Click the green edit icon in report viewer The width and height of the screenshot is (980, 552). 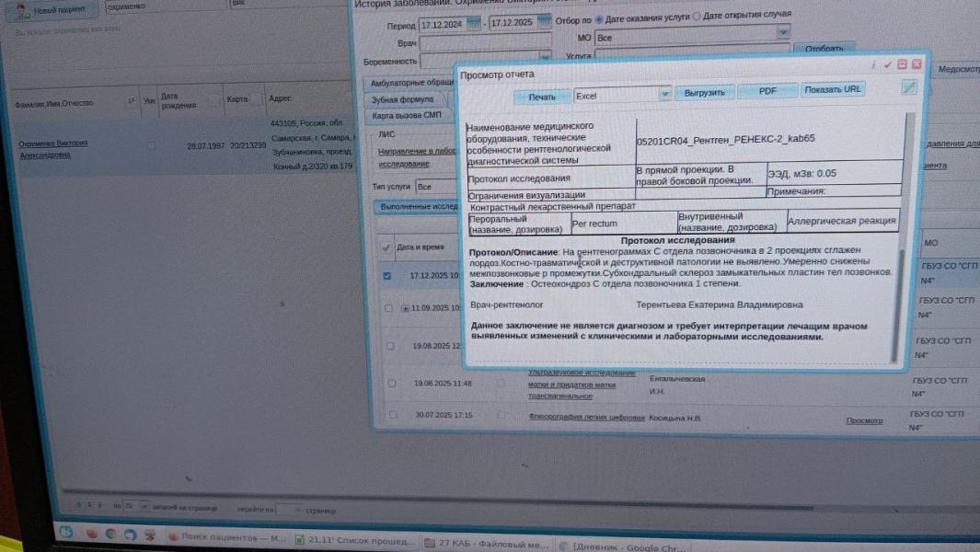(909, 87)
